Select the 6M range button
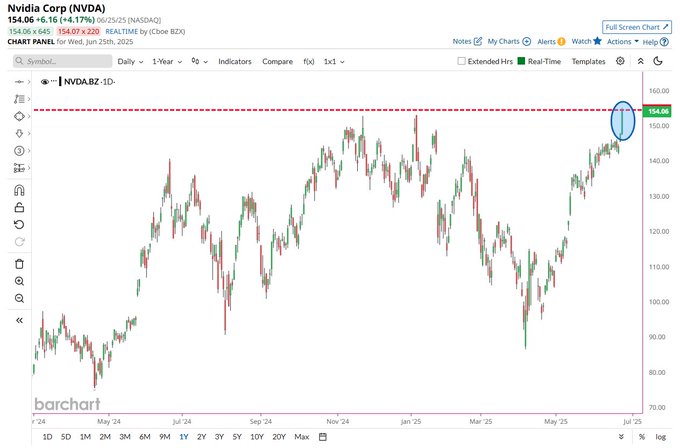This screenshot has width=680, height=448. coord(144,437)
